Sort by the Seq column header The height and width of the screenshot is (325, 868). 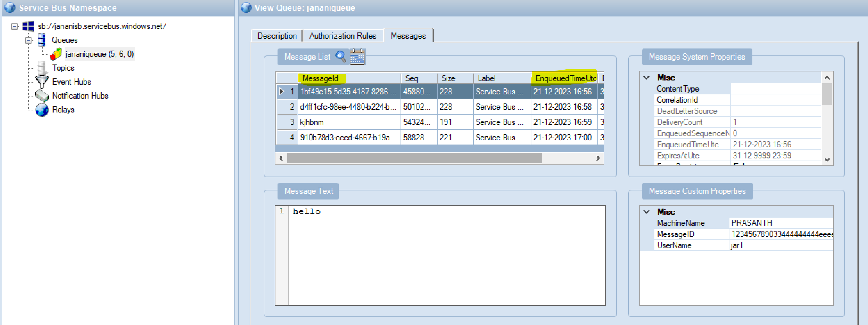[419, 78]
